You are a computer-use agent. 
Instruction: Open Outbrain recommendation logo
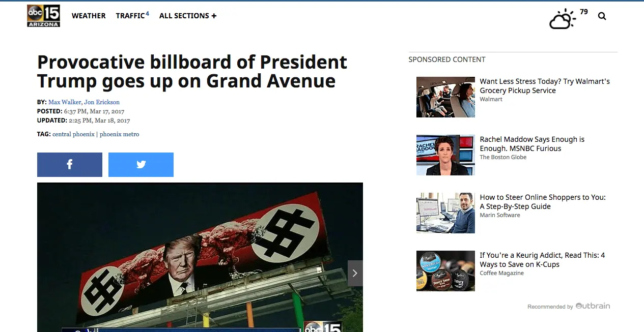click(x=593, y=306)
